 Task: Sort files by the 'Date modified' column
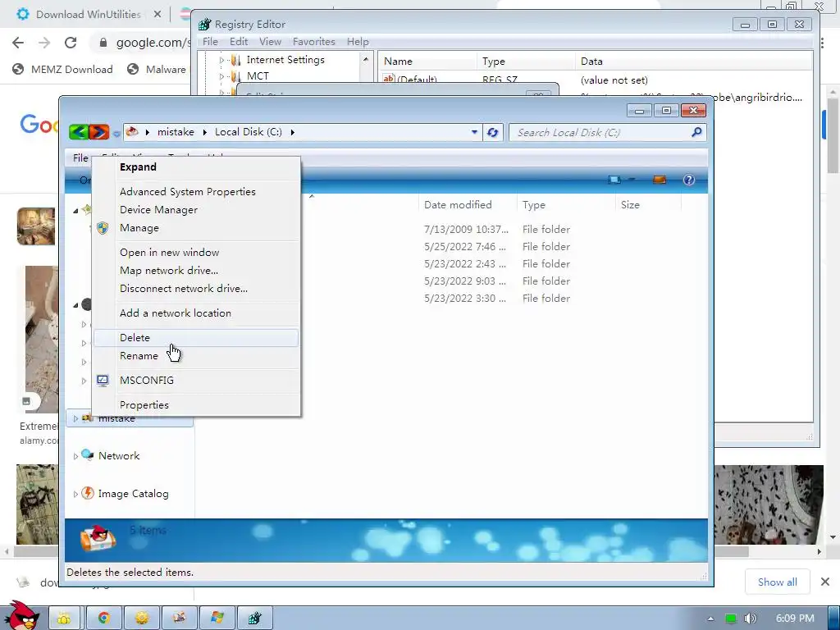pyautogui.click(x=467, y=204)
